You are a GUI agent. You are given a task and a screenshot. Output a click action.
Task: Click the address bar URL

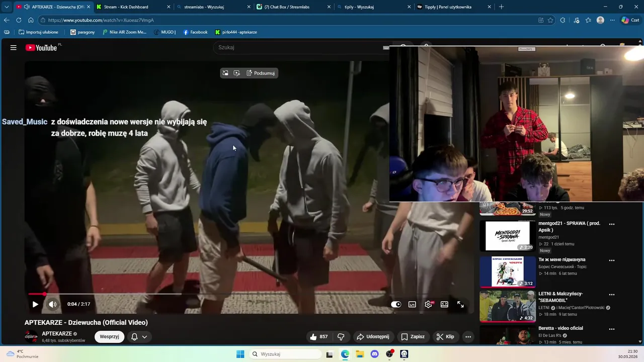[101, 20]
